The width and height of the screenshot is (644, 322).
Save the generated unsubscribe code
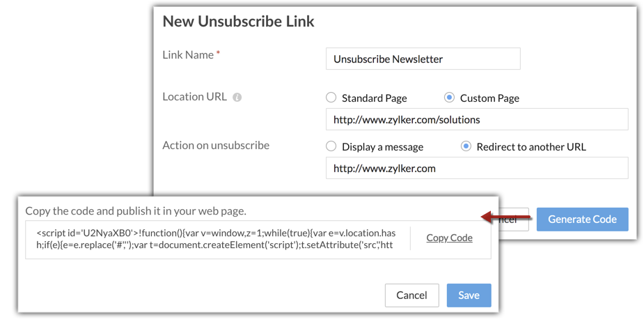point(469,295)
